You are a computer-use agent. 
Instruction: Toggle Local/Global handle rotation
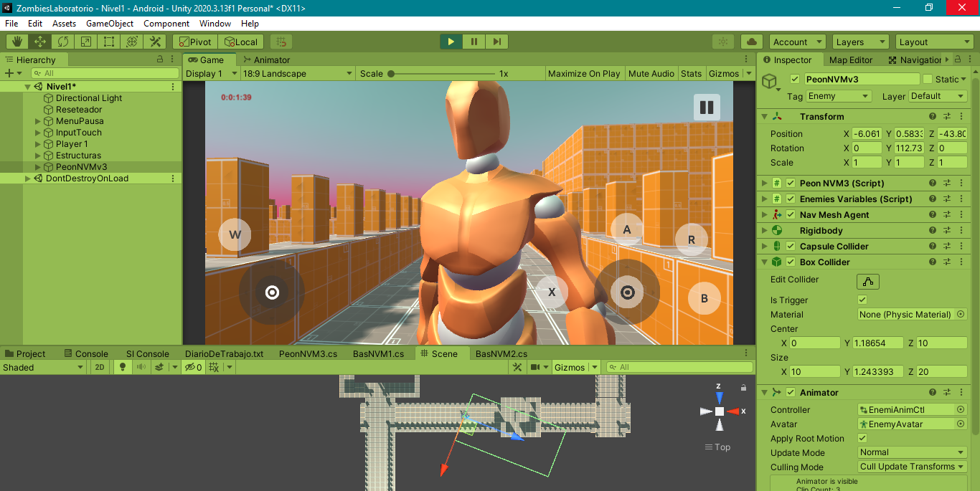pos(241,42)
